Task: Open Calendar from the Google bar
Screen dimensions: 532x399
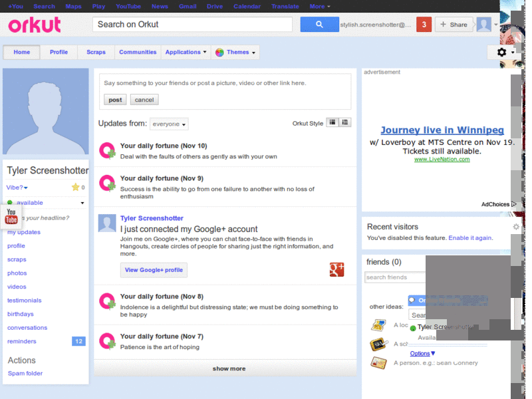Action: click(x=247, y=6)
